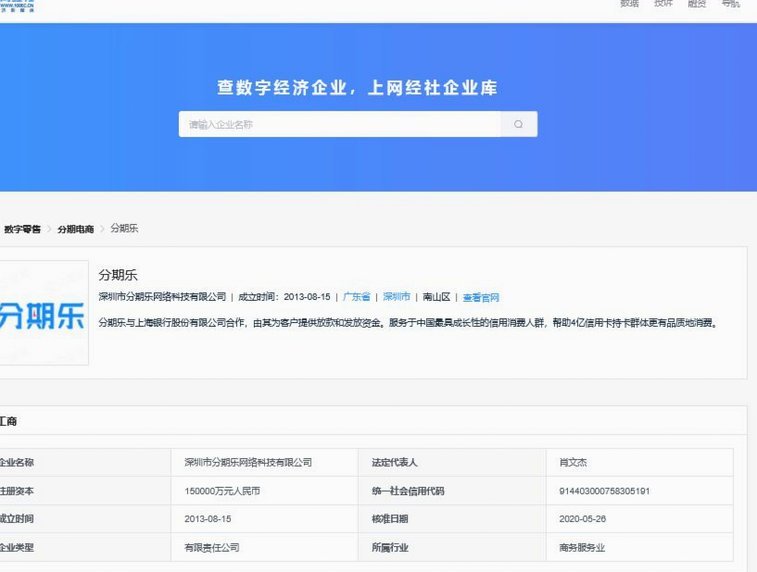757x572 pixels.
Task: Select 2013-08-15 in the 工商 table
Action: [x=208, y=519]
